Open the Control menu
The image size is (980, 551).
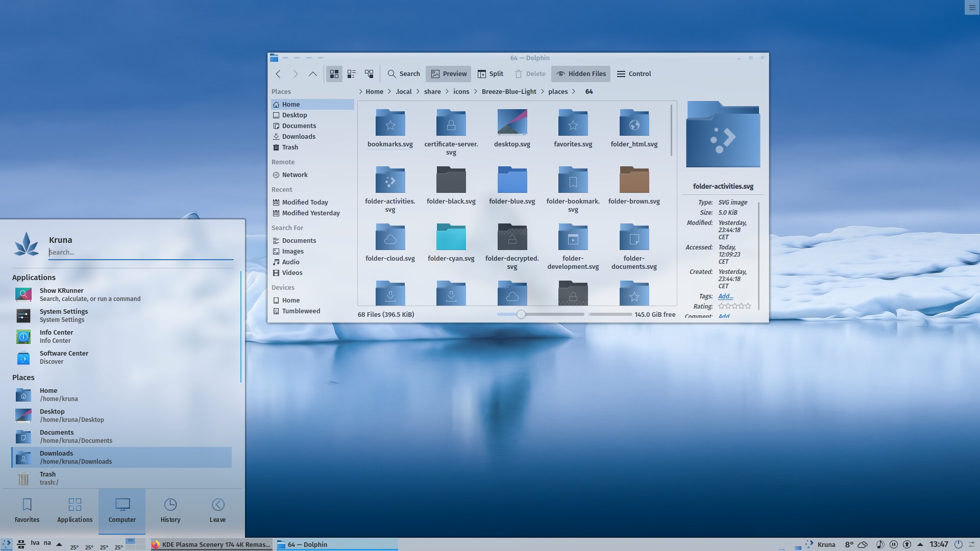(x=634, y=74)
